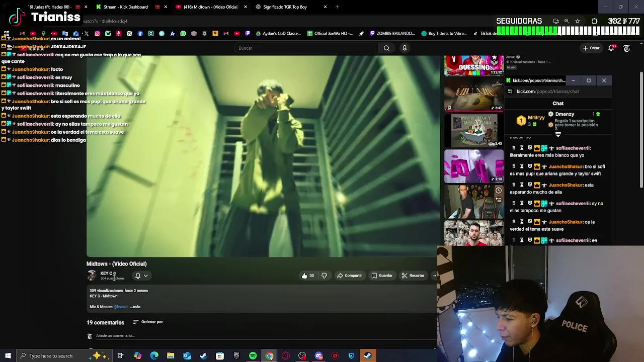Image resolution: width=644 pixels, height=362 pixels.
Task: Open ZOMBIE BAILANDO bookmark
Action: point(392,34)
